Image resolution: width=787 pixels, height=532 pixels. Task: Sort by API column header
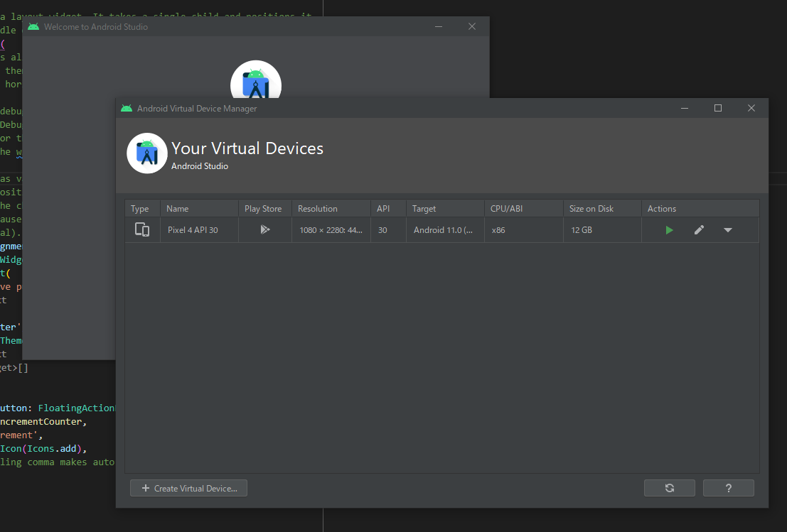(x=388, y=209)
